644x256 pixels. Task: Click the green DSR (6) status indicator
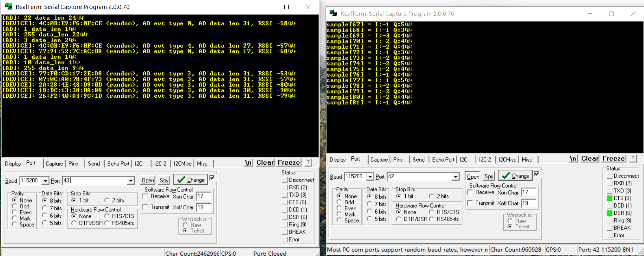609,213
